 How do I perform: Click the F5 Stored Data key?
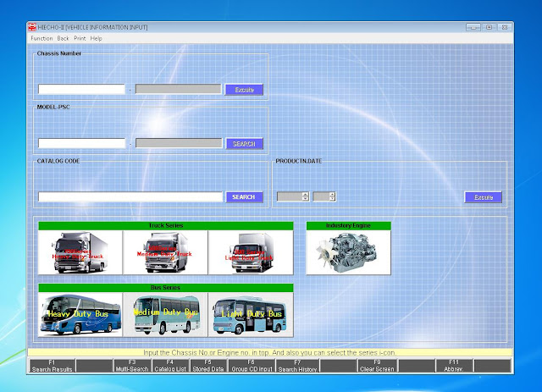click(208, 366)
